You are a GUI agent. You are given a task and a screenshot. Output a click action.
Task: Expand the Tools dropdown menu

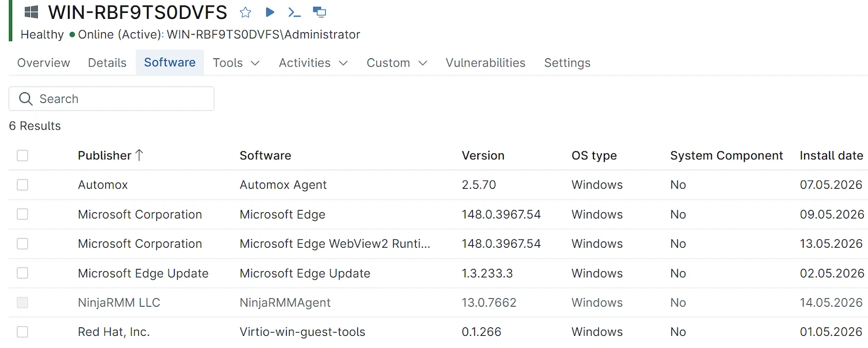(236, 63)
